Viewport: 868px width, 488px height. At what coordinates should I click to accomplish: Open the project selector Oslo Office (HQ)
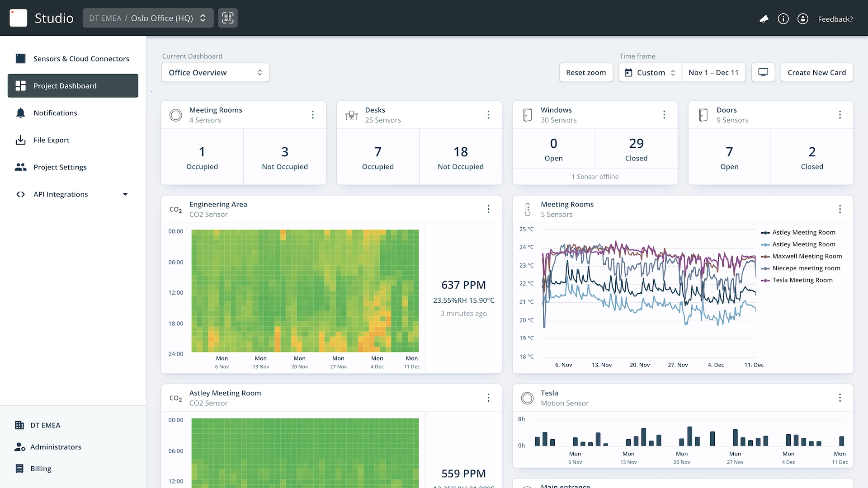(148, 18)
